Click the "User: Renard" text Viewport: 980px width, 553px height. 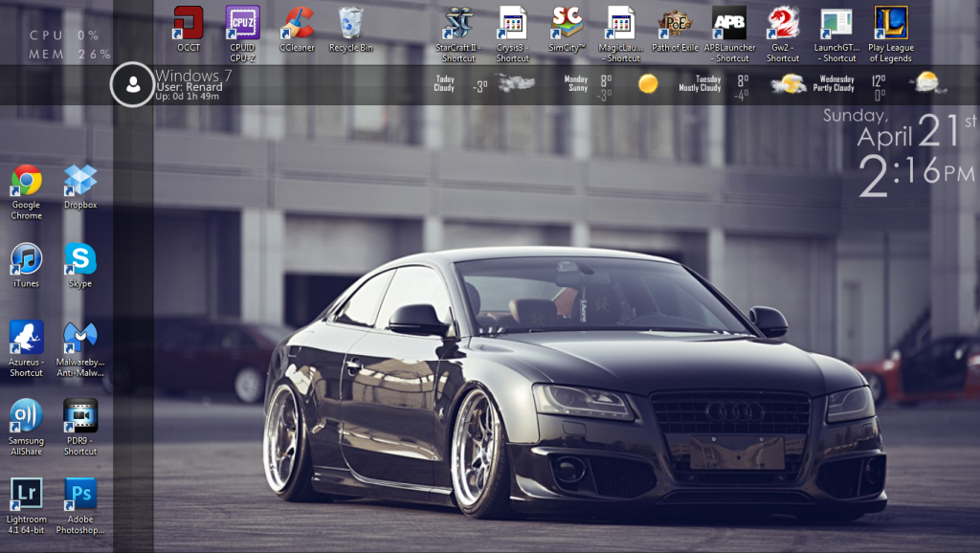(x=189, y=87)
